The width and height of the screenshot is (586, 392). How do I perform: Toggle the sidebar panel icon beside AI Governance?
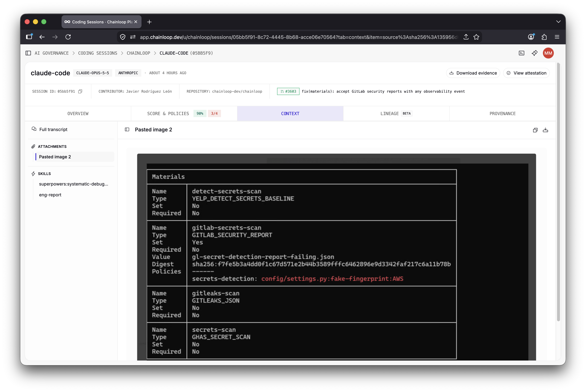click(x=28, y=53)
